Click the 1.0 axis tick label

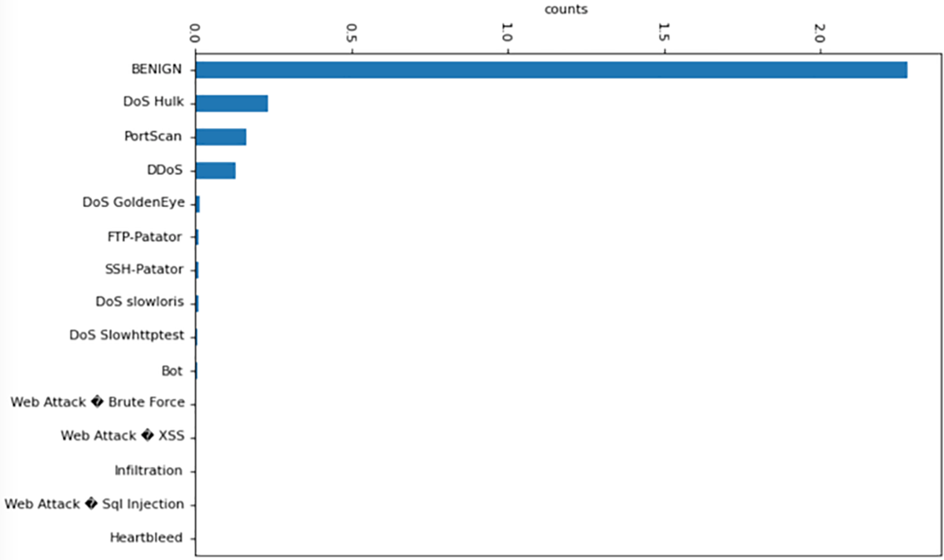[507, 32]
